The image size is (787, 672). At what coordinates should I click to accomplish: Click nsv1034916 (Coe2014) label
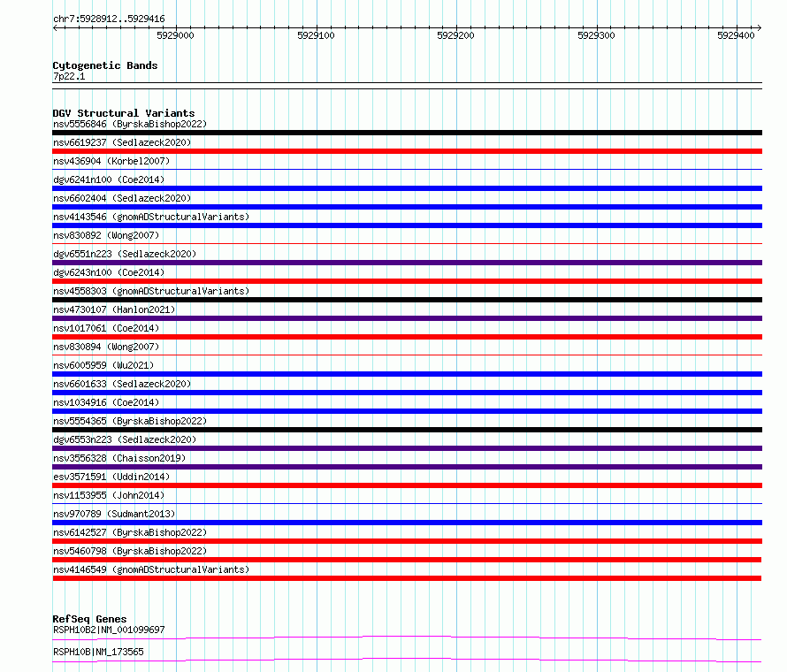pyautogui.click(x=106, y=402)
